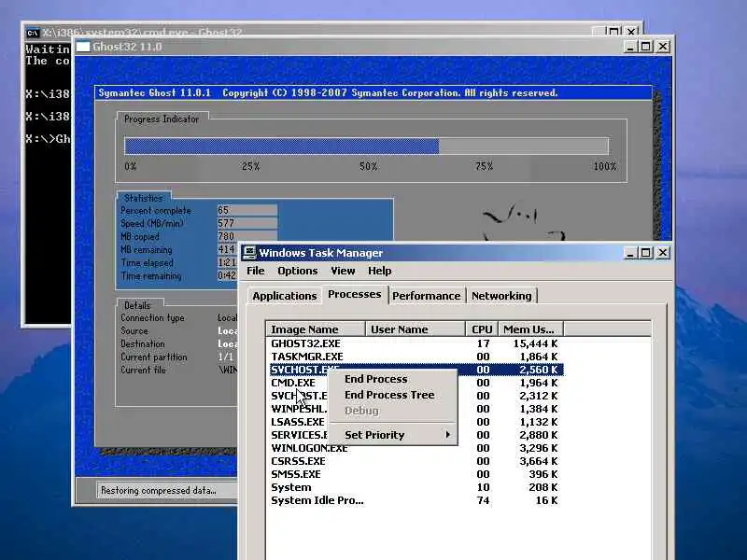Close the Ghost32 11.0 window
This screenshot has height=560, width=747.
(x=663, y=47)
